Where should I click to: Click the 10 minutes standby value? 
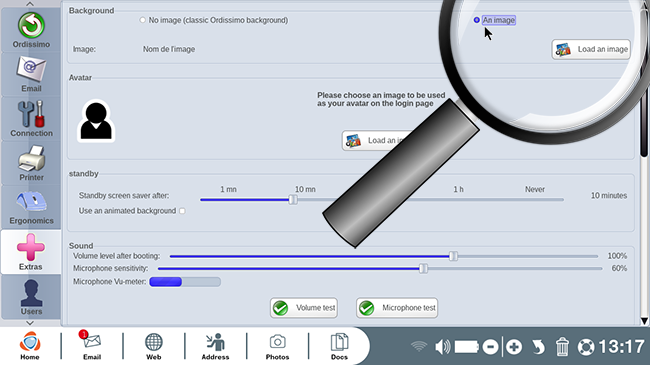(609, 195)
